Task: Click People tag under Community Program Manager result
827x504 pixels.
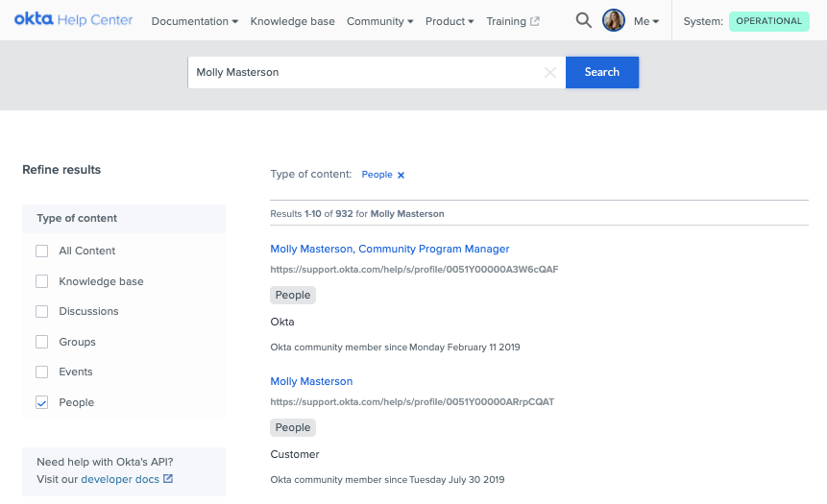Action: pyautogui.click(x=293, y=296)
